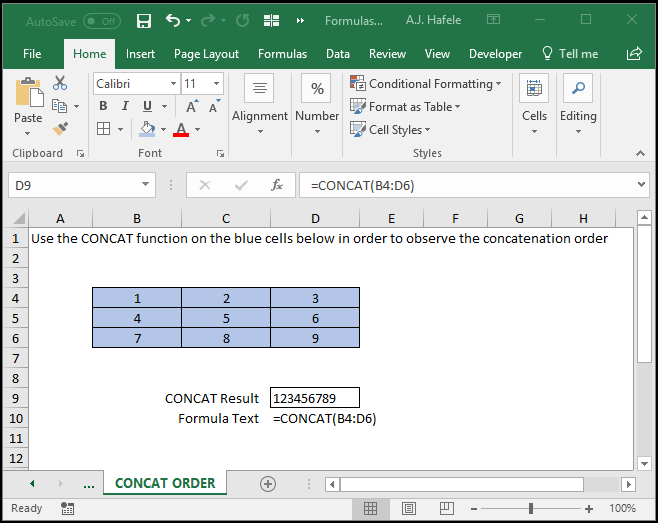Click the Increase Font Size icon

pos(192,106)
